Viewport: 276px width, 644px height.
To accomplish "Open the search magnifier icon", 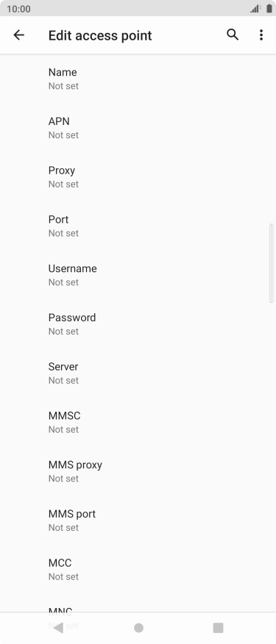I will [x=233, y=35].
